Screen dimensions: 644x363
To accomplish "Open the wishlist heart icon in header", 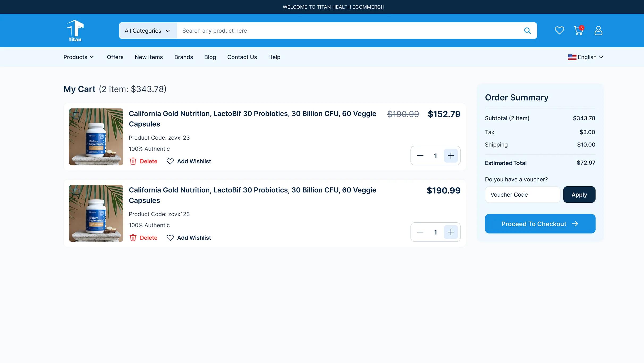I will [x=559, y=31].
